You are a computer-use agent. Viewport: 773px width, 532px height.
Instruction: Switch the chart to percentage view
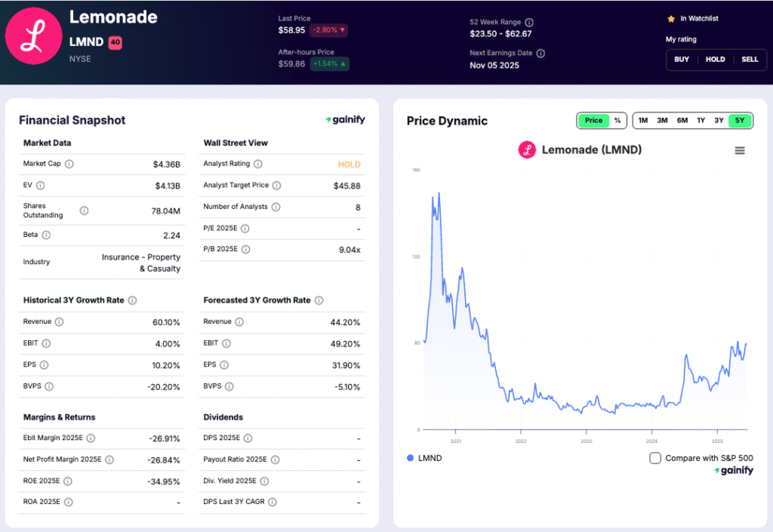(x=616, y=120)
